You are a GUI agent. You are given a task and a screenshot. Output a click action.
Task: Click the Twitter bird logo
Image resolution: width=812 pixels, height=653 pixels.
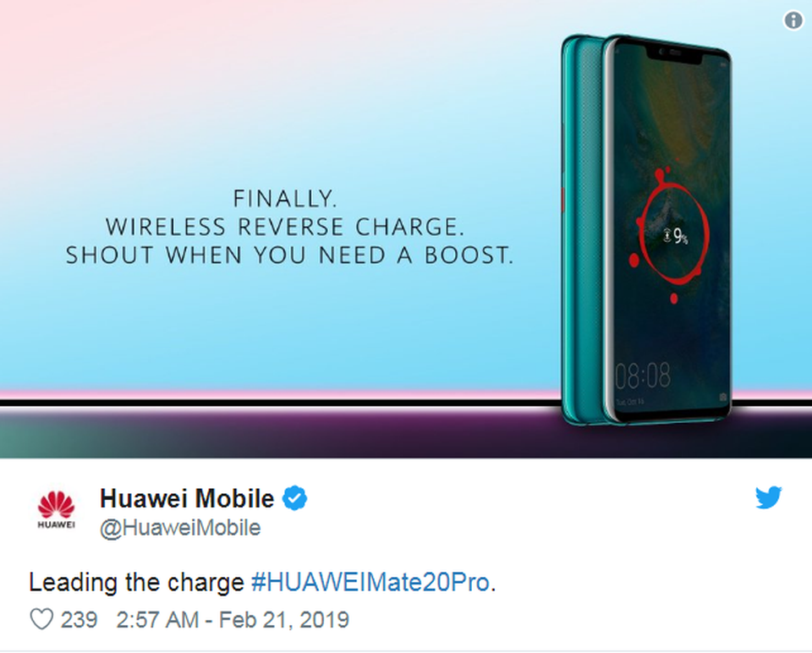click(768, 497)
